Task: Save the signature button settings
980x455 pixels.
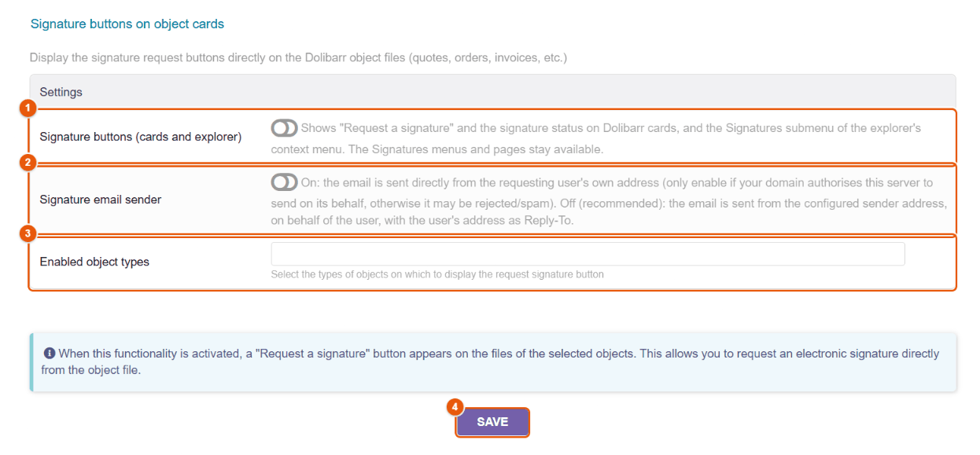Action: (x=492, y=422)
